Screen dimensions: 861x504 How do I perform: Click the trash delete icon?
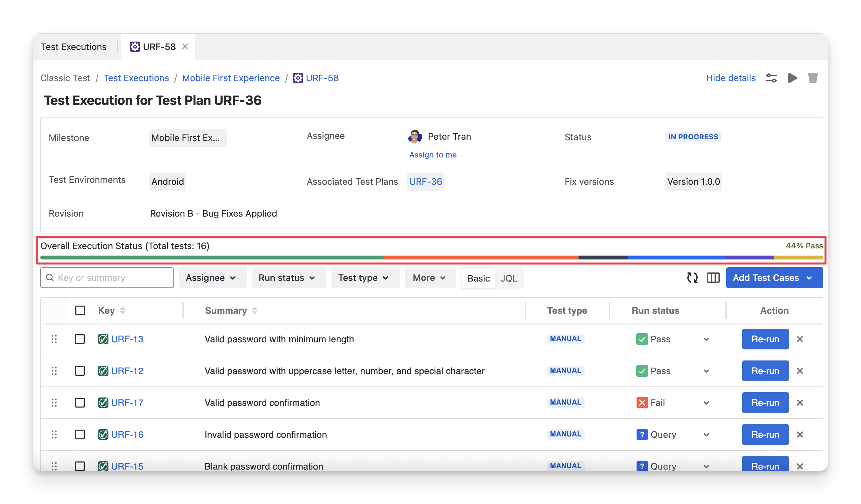click(x=813, y=78)
